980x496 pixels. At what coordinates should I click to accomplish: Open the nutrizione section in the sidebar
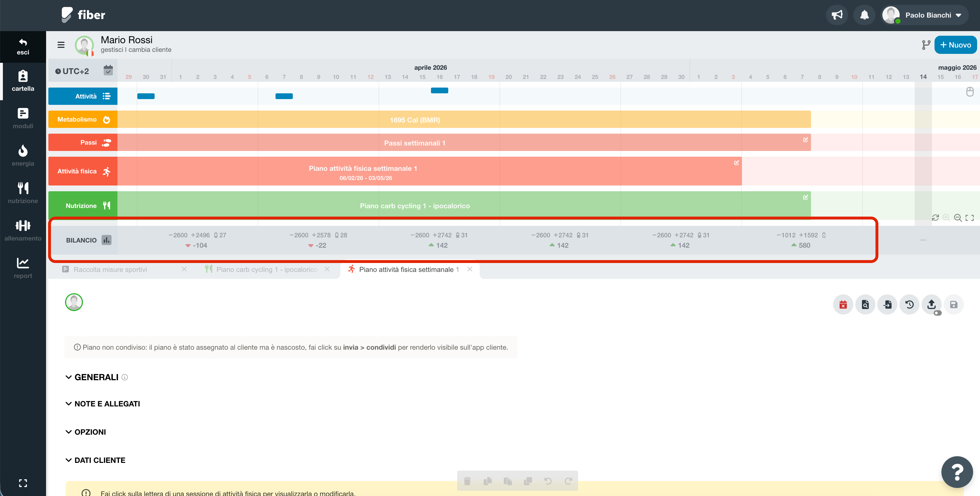coord(23,193)
